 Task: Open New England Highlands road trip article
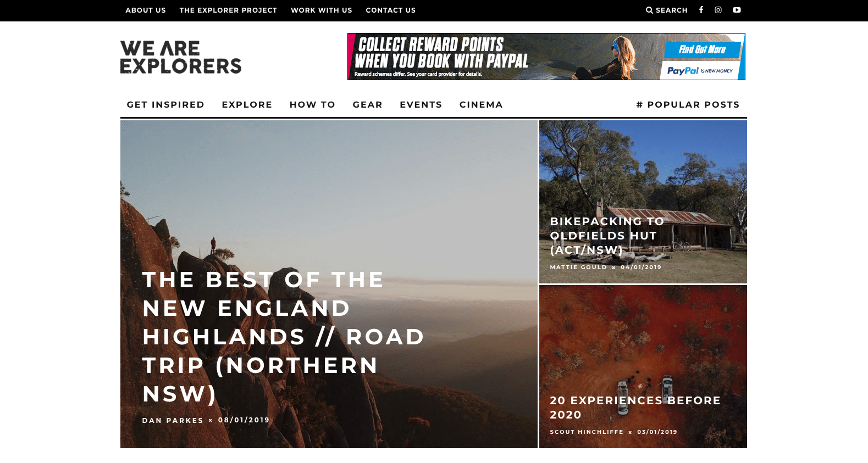point(283,336)
